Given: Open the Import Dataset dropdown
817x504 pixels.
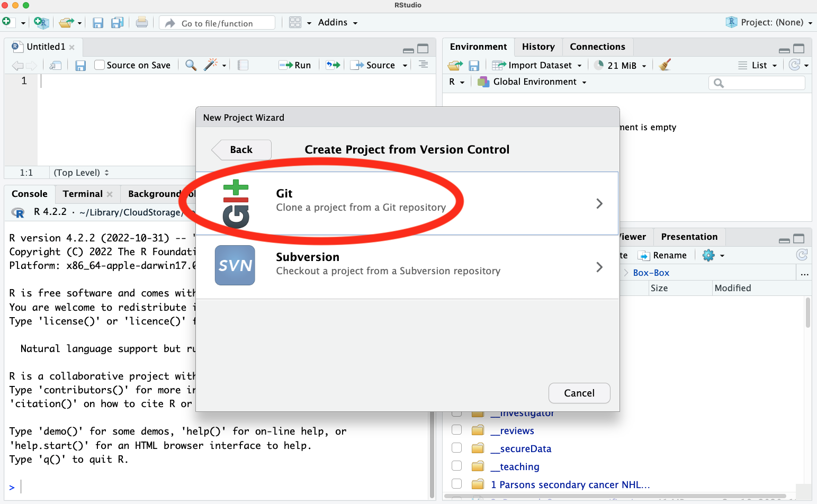Looking at the screenshot, I should click(x=537, y=65).
